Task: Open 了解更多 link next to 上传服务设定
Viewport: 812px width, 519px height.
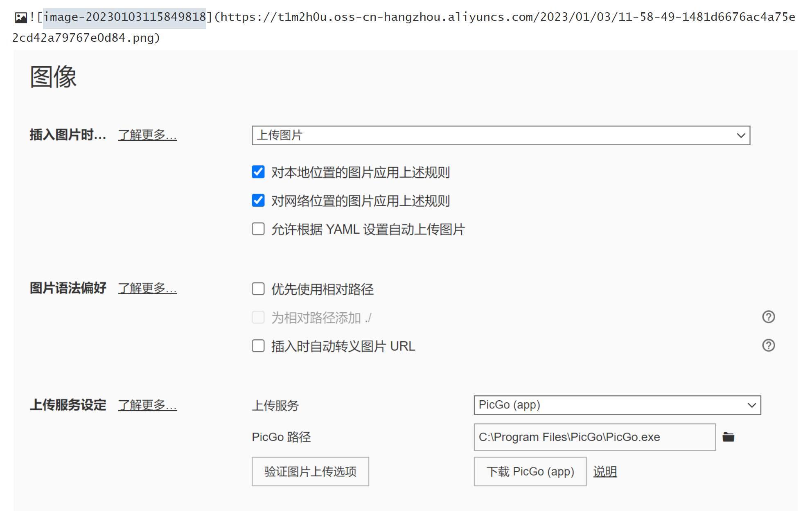Action: coord(147,405)
